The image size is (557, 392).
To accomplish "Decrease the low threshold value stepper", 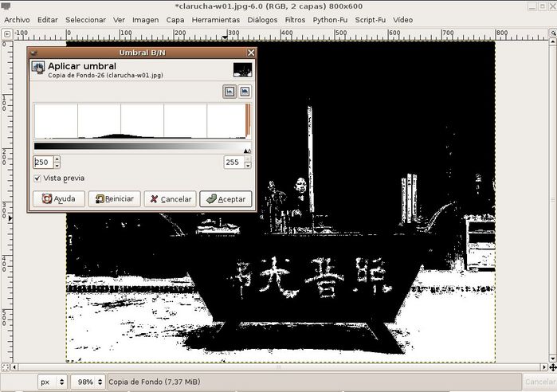I will [57, 166].
